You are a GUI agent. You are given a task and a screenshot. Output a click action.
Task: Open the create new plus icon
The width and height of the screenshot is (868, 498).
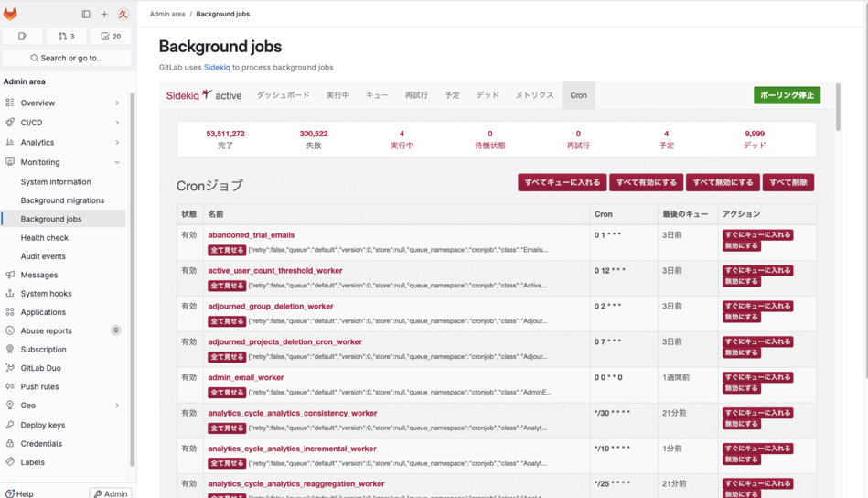[x=104, y=15]
